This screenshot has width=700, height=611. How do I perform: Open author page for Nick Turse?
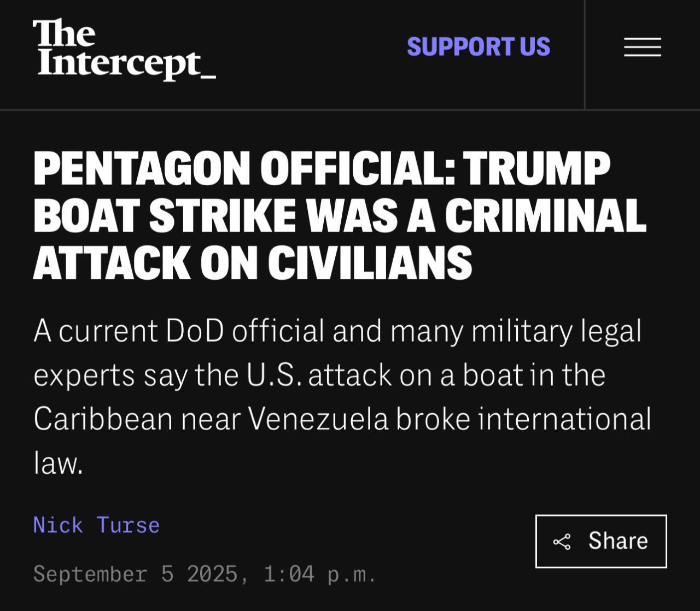tap(96, 525)
